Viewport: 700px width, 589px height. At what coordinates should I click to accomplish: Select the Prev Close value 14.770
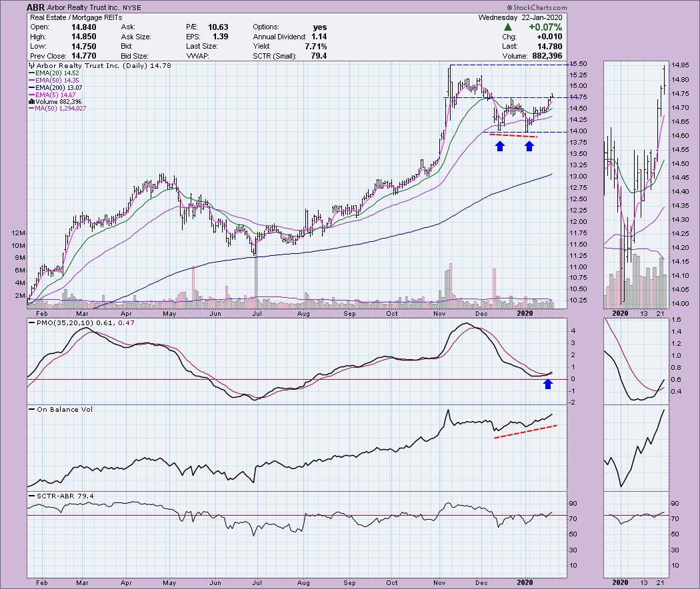[83, 56]
